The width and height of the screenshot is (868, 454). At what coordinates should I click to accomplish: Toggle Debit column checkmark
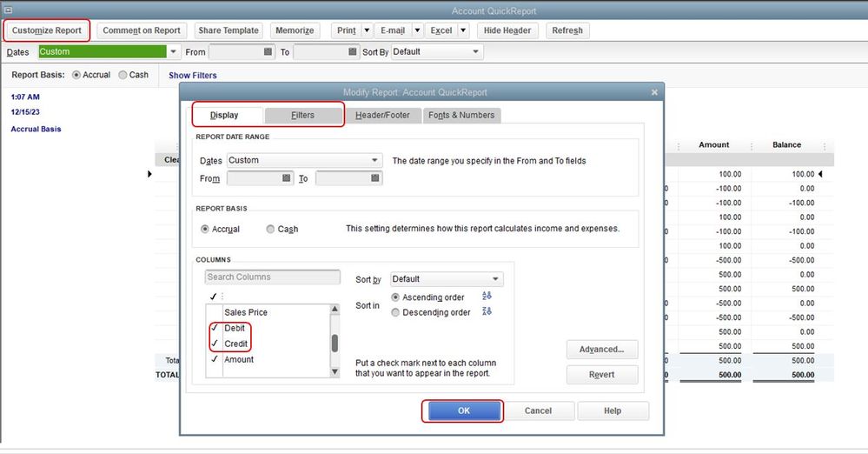click(x=215, y=328)
